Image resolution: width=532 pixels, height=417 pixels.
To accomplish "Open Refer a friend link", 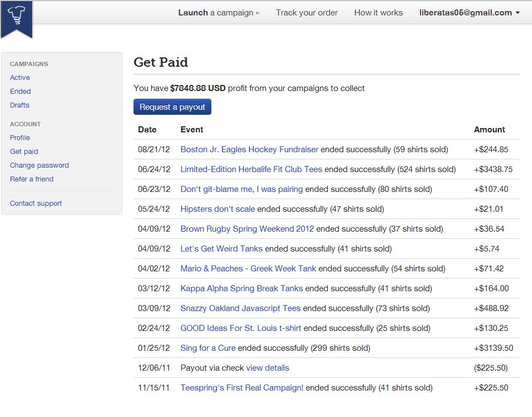I will pos(31,179).
